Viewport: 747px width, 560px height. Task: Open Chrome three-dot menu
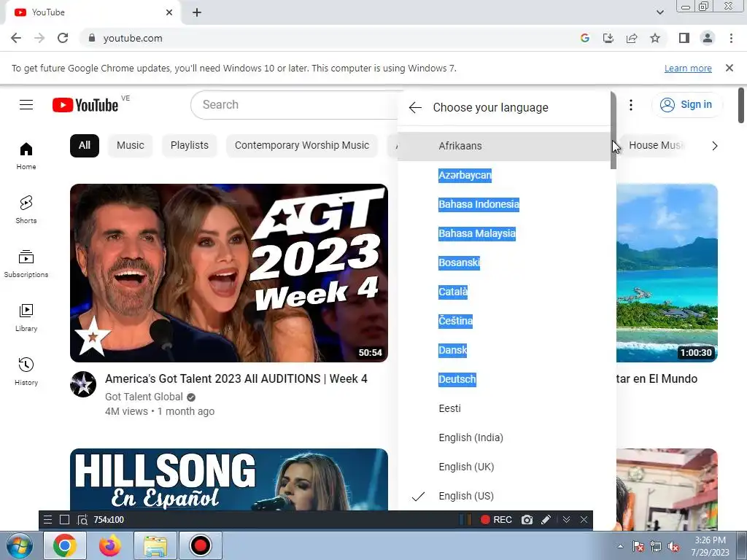pyautogui.click(x=731, y=38)
